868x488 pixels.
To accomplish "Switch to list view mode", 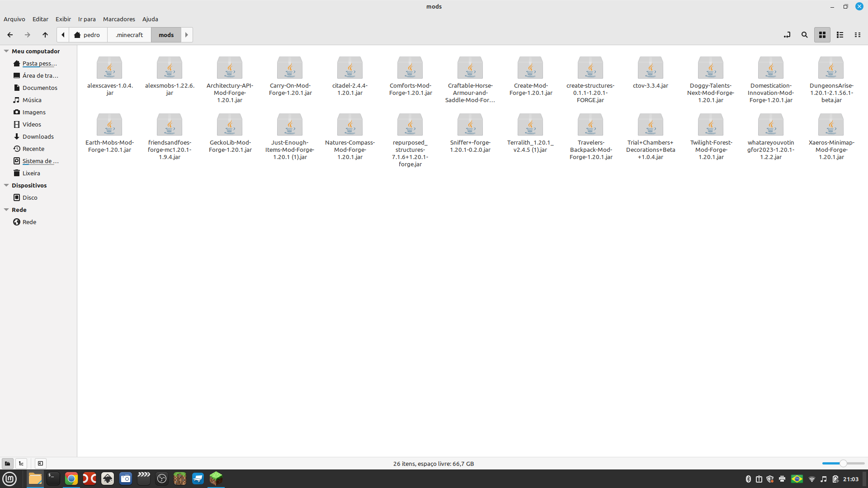I will [x=840, y=35].
